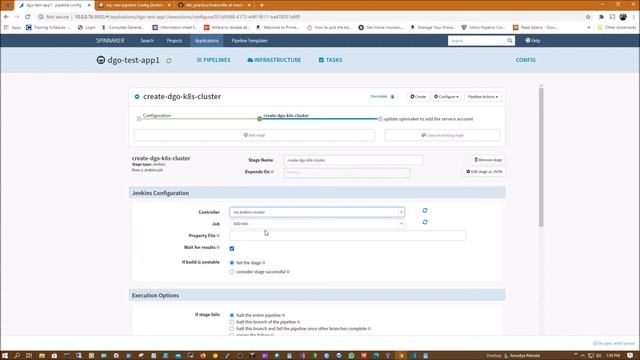
Task: Open the CONFIG tab
Action: click(x=526, y=60)
